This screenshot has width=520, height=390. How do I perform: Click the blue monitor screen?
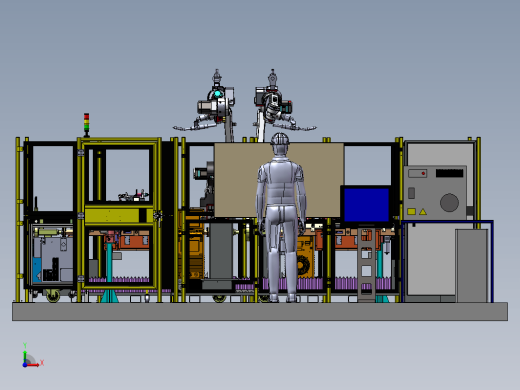point(366,205)
